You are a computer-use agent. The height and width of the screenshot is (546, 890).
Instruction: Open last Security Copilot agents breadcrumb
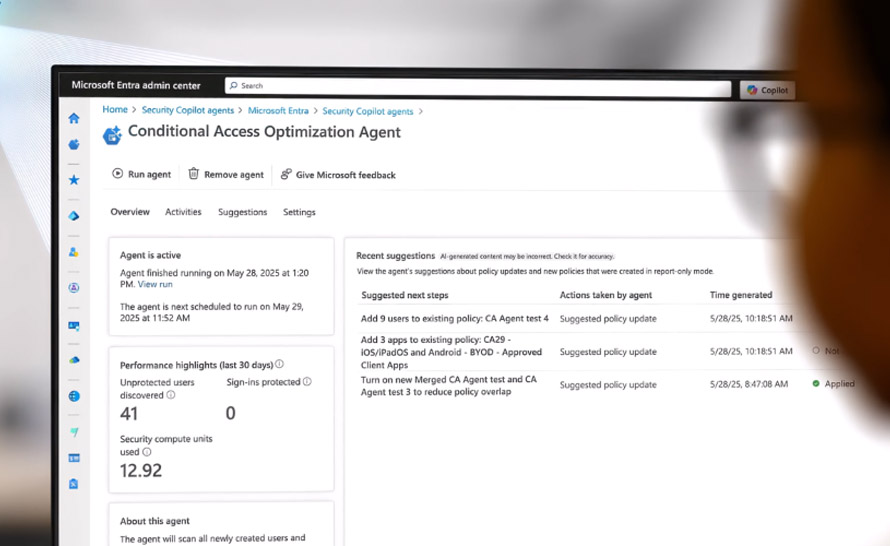pyautogui.click(x=368, y=111)
